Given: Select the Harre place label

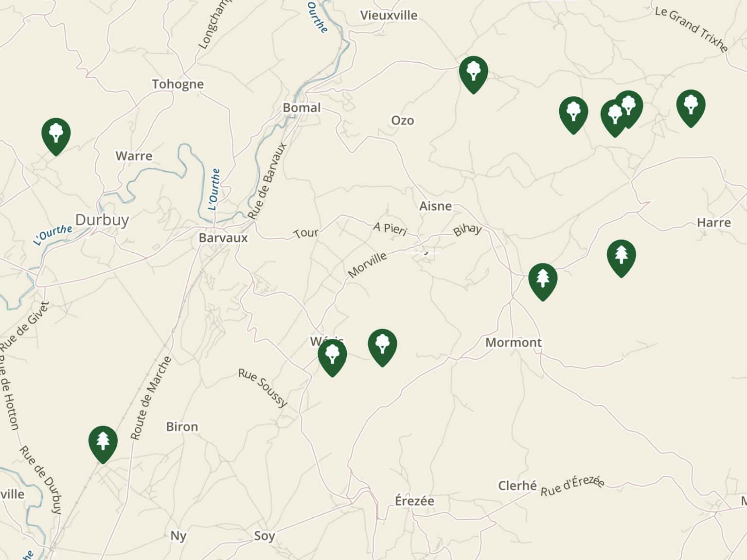Looking at the screenshot, I should click(714, 223).
